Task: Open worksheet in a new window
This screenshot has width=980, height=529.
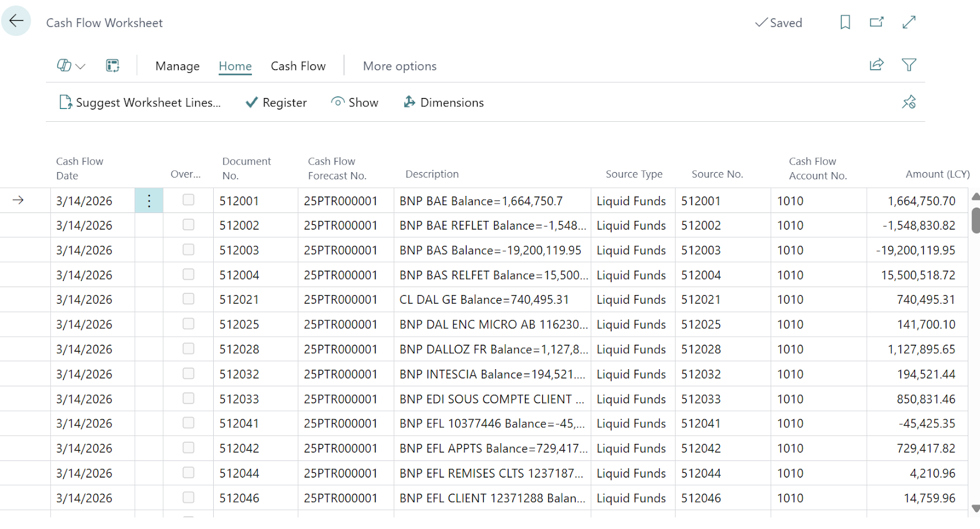Action: [876, 23]
